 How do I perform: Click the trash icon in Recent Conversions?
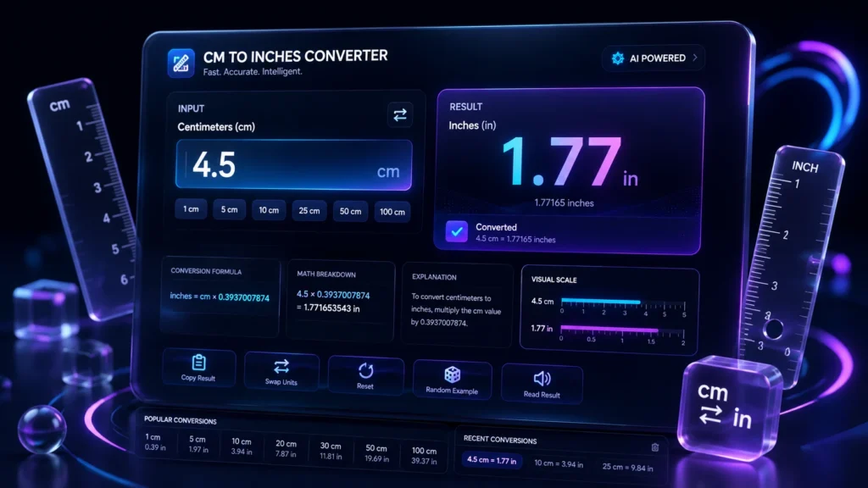(655, 447)
